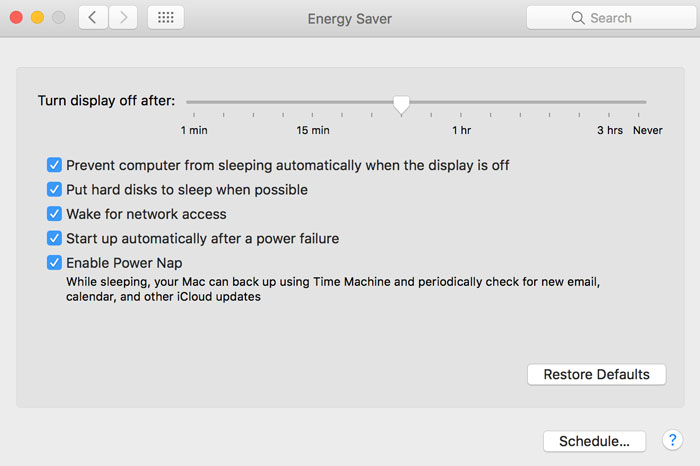Click the Restore Defaults button

596,374
